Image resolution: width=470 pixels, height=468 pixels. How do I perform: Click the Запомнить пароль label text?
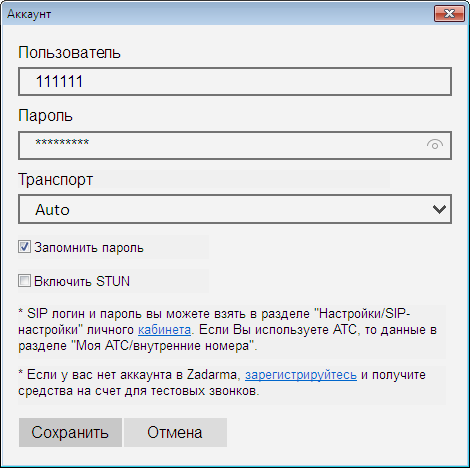(89, 248)
